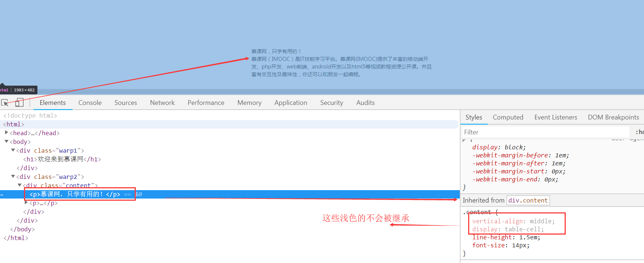Select -webkit-margin-after: 1em declaration

519,163
